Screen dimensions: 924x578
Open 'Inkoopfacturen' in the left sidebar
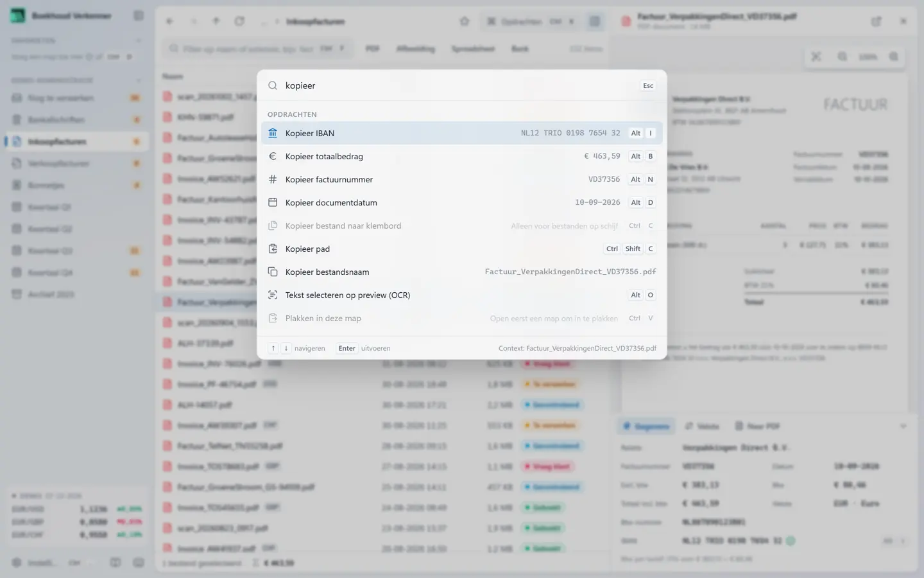click(x=77, y=141)
